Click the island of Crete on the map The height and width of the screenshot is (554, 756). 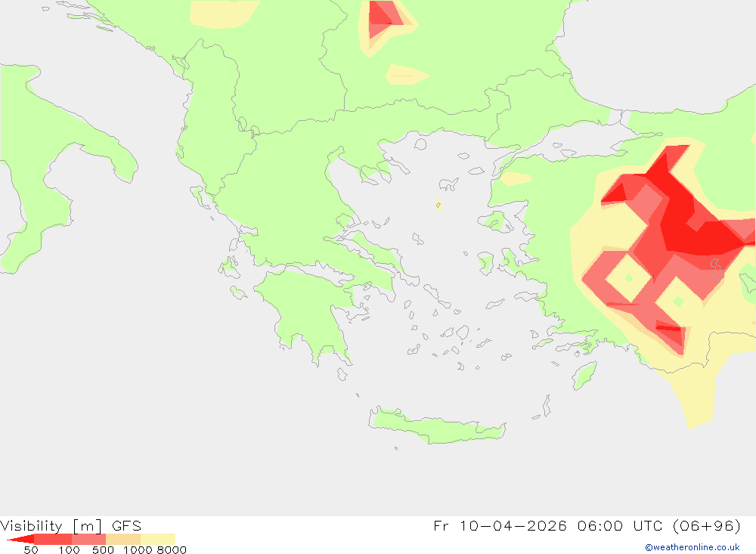[436, 427]
